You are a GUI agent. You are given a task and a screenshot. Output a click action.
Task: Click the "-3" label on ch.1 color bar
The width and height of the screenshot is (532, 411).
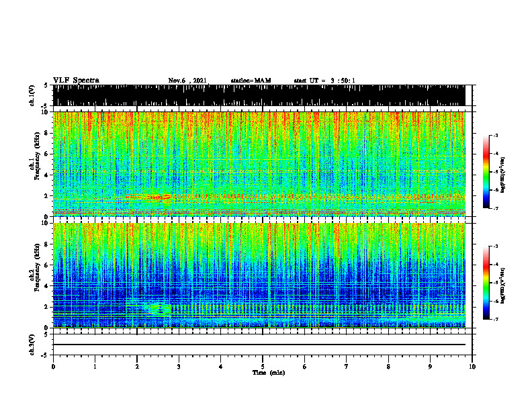pos(495,136)
